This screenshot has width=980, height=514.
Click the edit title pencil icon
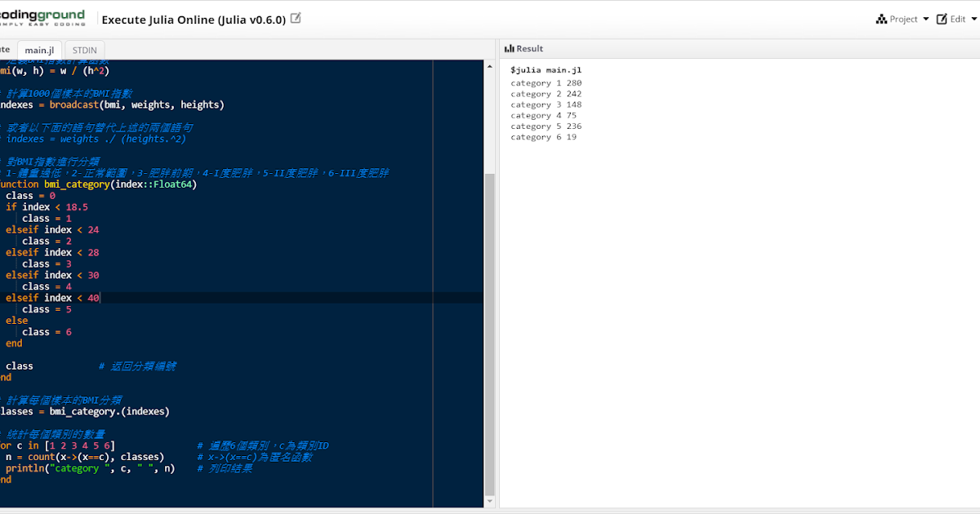point(296,18)
